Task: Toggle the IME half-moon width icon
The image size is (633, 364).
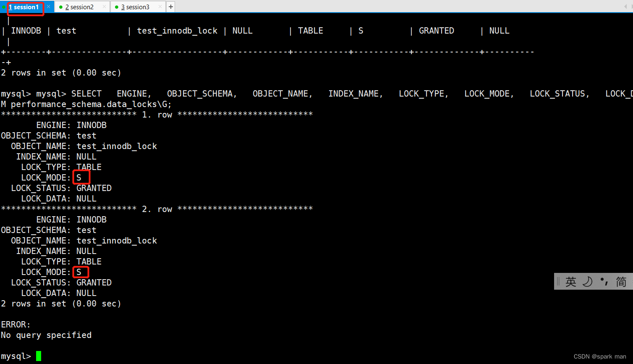Action: tap(587, 281)
